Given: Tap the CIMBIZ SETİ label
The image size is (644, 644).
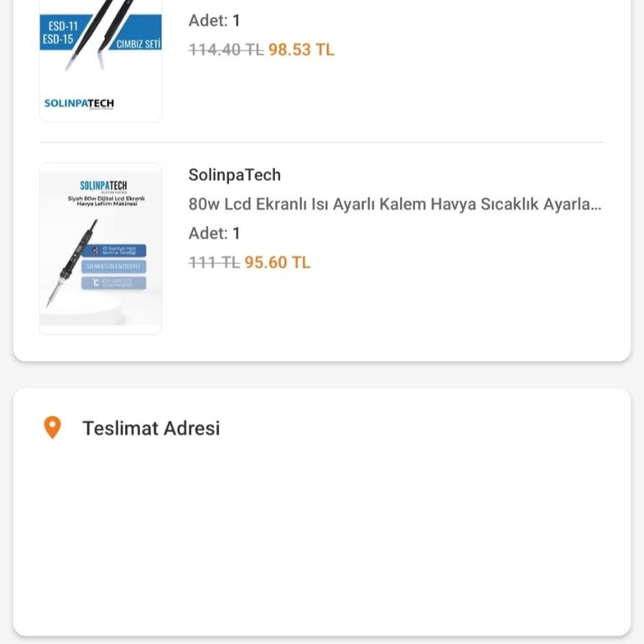Looking at the screenshot, I should (x=138, y=44).
